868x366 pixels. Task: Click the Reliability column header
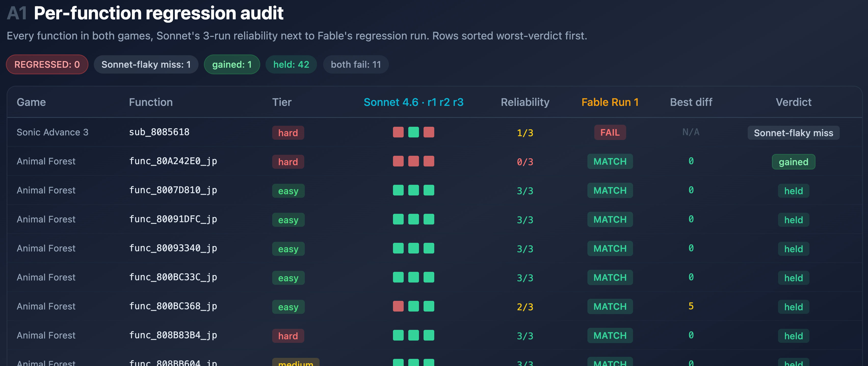coord(525,102)
